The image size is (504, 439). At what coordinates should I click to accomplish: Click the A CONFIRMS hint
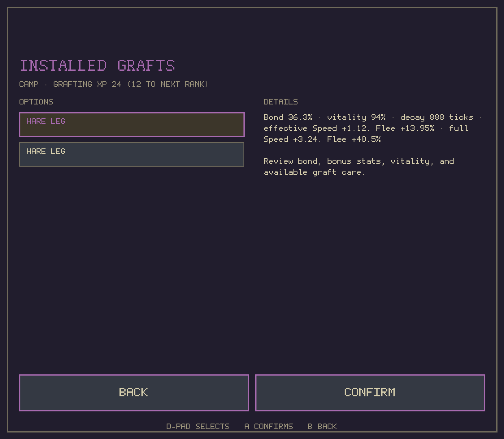tap(269, 426)
